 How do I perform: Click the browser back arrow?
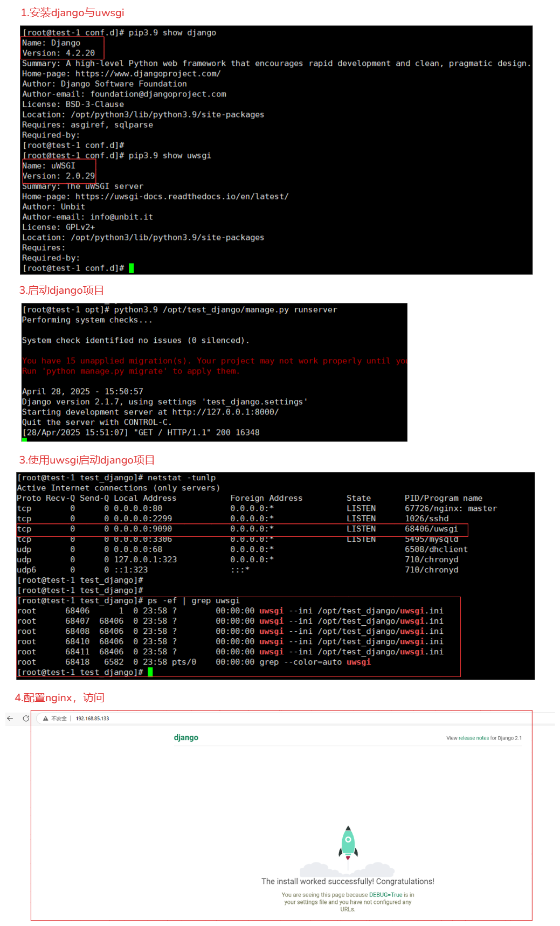pyautogui.click(x=10, y=718)
